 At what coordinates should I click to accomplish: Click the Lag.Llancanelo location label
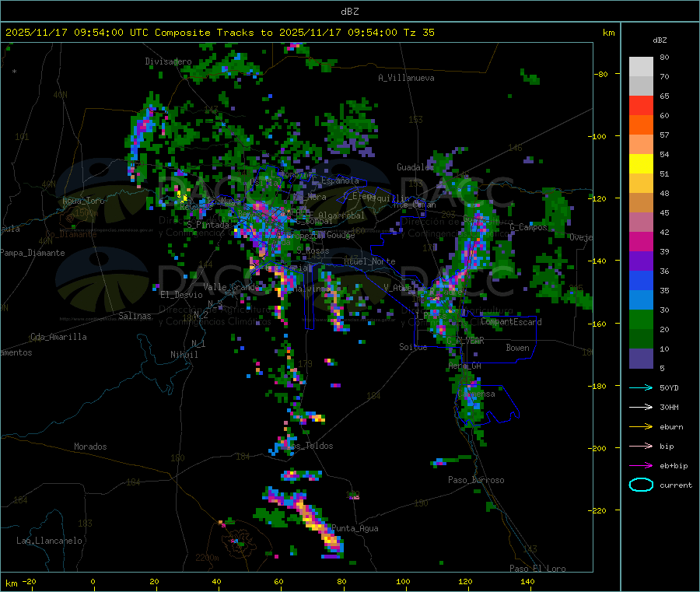pos(49,541)
